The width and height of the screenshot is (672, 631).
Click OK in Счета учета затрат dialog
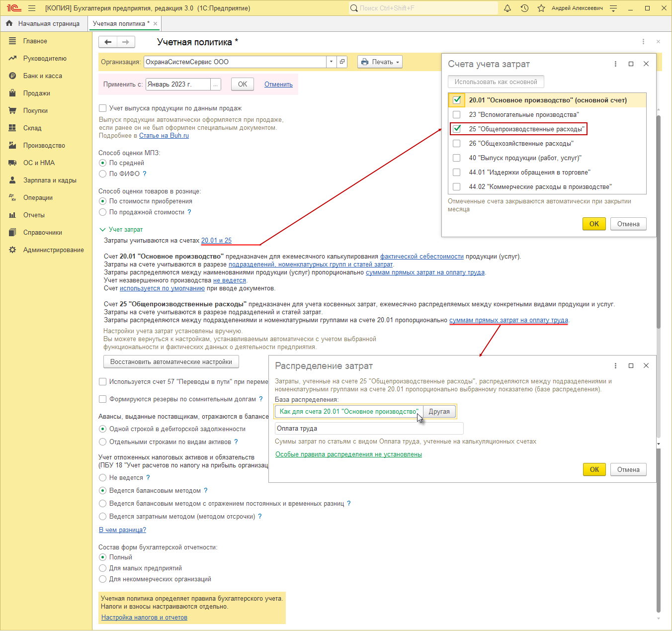pyautogui.click(x=594, y=224)
